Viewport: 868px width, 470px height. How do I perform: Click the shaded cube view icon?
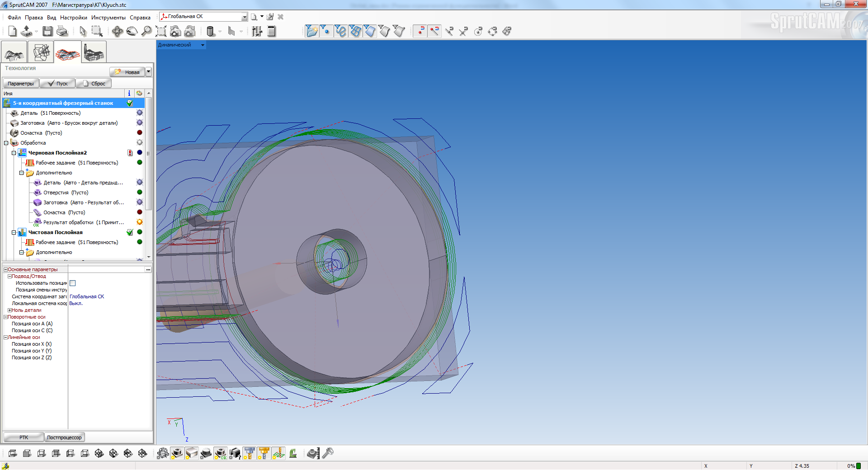pyautogui.click(x=27, y=453)
